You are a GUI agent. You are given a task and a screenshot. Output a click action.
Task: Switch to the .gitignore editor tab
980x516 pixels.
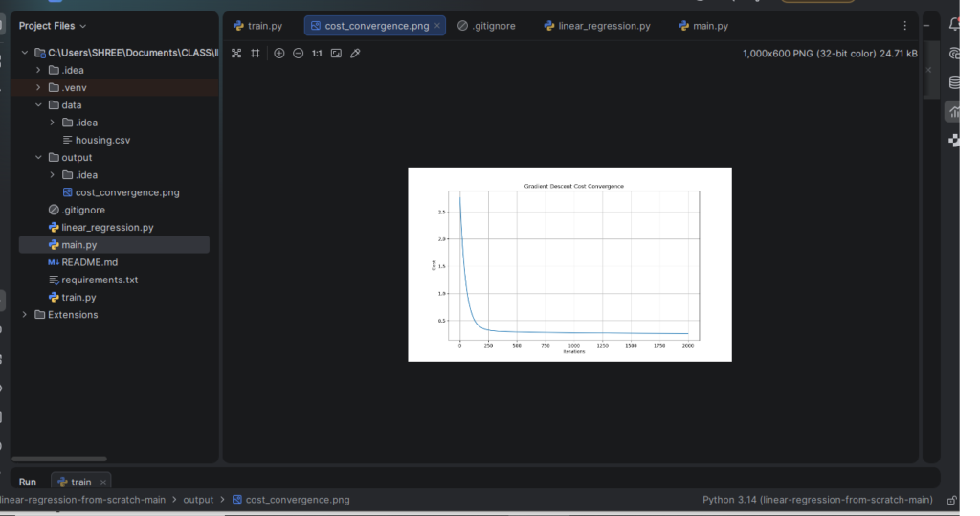coord(486,26)
